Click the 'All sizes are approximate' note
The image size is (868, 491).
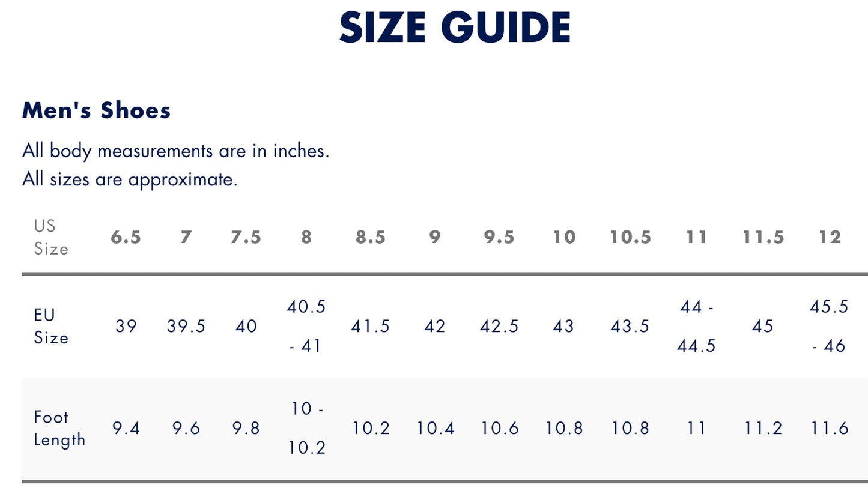pos(130,179)
